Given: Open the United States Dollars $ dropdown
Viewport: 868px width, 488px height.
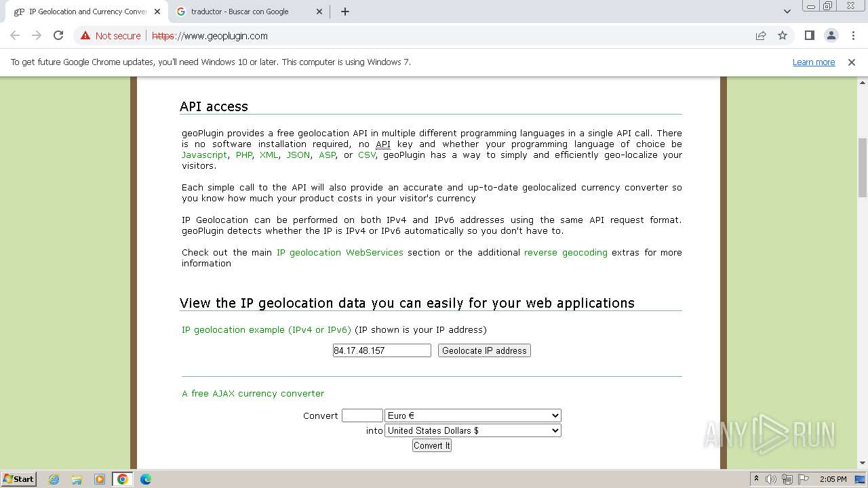Looking at the screenshot, I should [x=473, y=430].
